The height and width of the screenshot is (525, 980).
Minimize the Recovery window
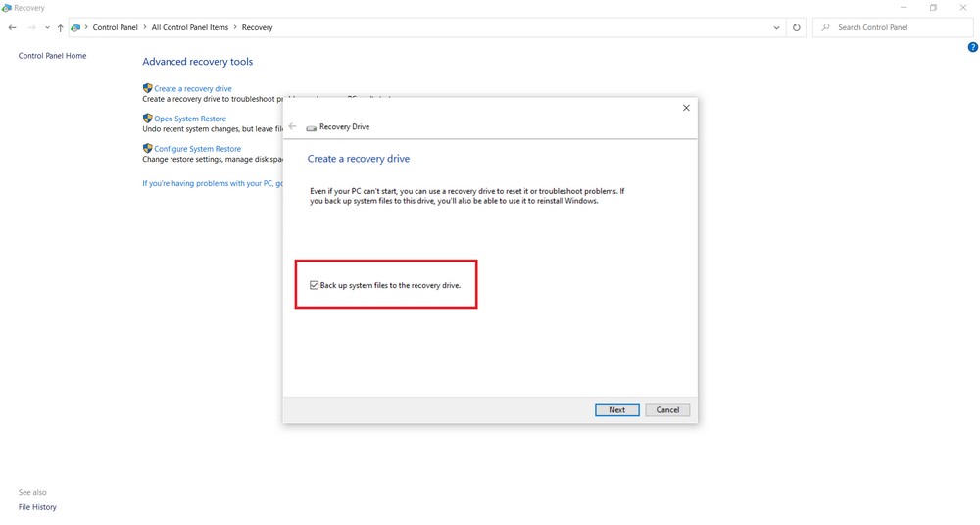pyautogui.click(x=904, y=8)
